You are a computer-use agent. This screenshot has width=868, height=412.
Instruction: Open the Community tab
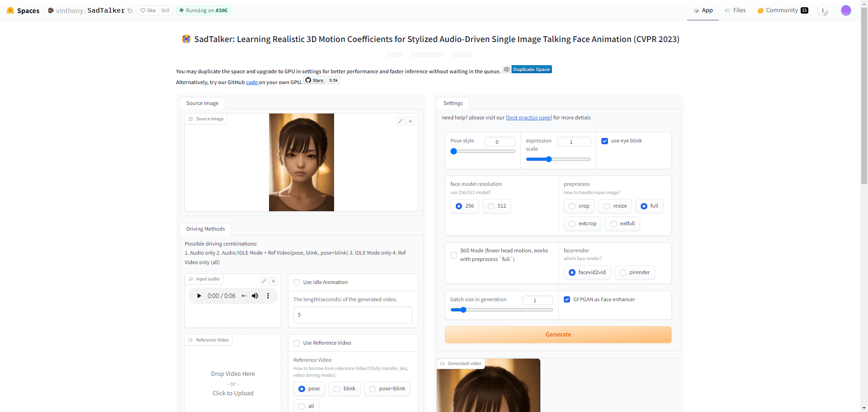click(783, 10)
